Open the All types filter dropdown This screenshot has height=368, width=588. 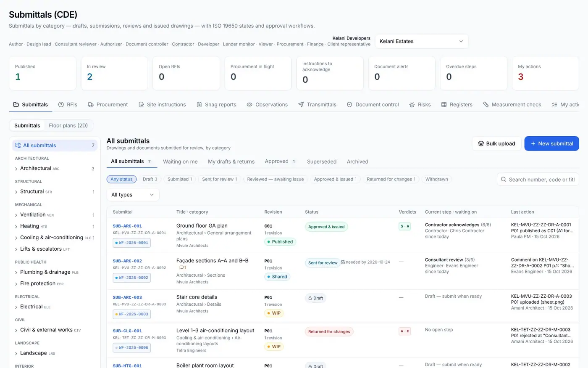[133, 195]
